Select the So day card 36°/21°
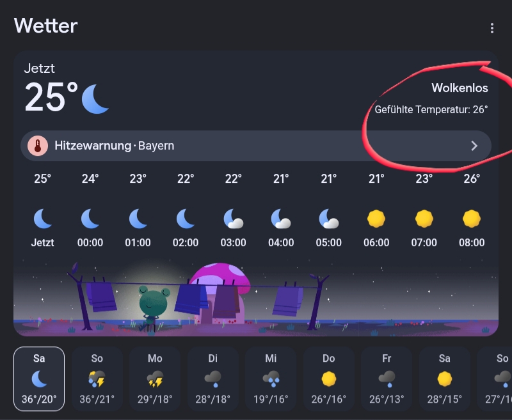The height and width of the screenshot is (420, 512). coord(97,378)
